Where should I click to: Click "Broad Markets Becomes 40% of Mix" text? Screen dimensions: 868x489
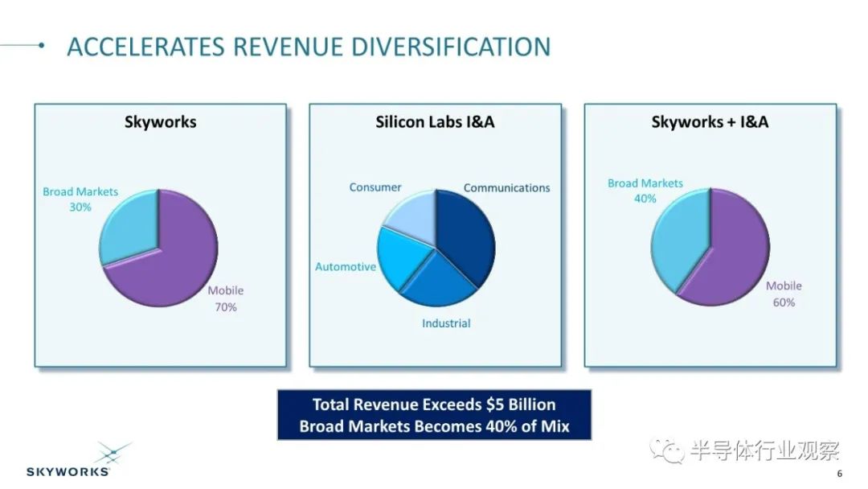click(434, 426)
